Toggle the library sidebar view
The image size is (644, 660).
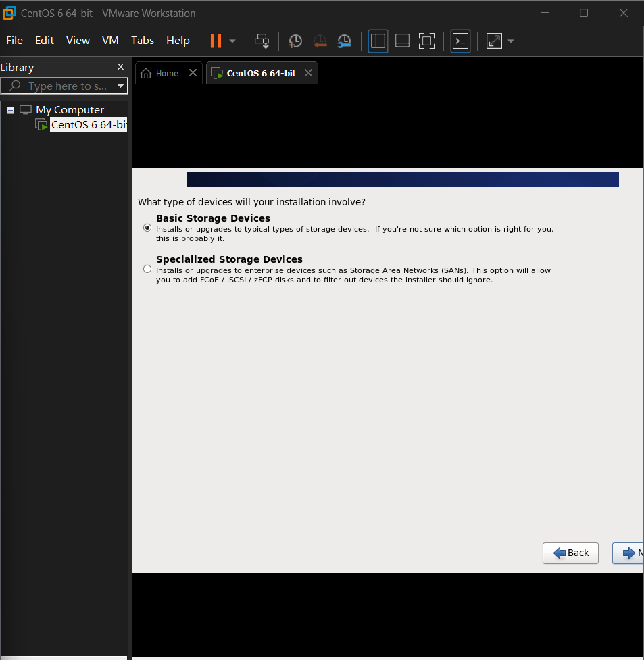378,41
